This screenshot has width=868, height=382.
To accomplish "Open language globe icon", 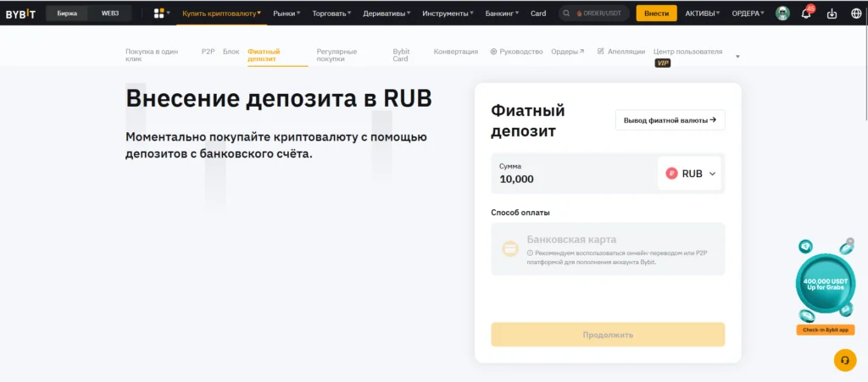I will pyautogui.click(x=856, y=14).
